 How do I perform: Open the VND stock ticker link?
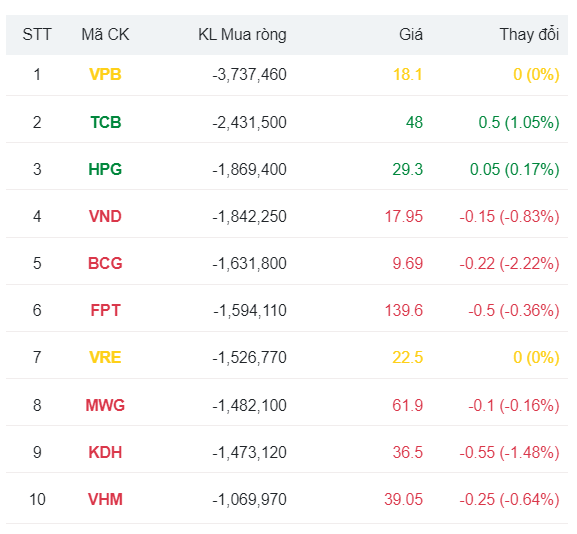(105, 216)
